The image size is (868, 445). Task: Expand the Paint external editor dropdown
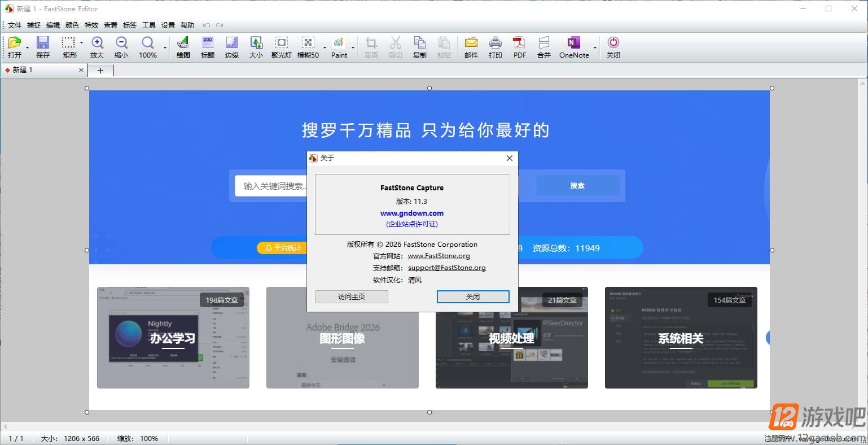point(353,47)
